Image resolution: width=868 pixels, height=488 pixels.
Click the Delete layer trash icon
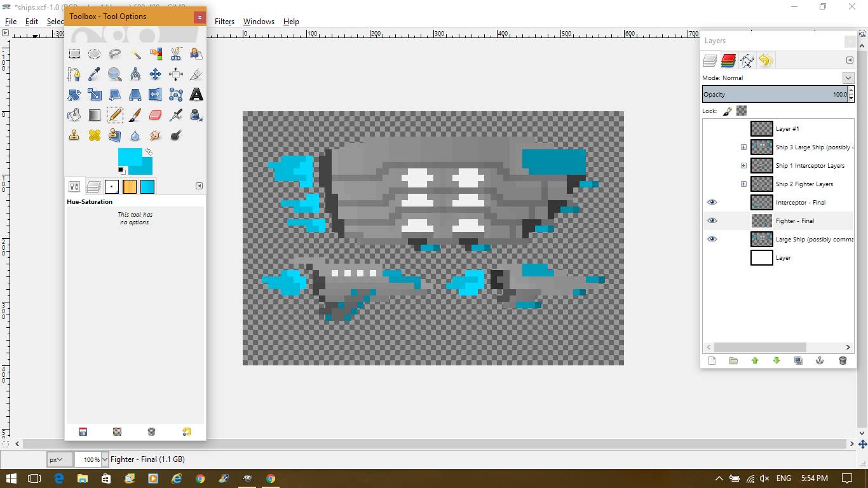coord(843,360)
